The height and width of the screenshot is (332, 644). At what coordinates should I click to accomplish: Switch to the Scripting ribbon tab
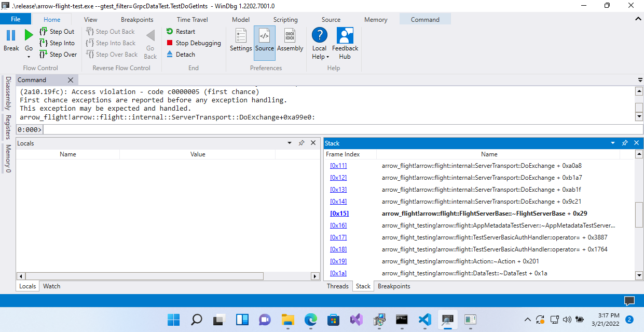tap(285, 20)
